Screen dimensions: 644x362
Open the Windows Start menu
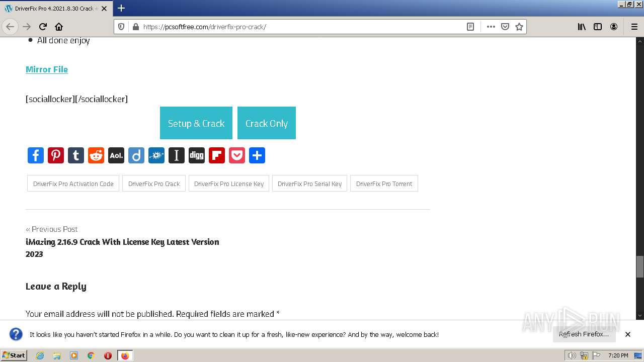coord(14,355)
